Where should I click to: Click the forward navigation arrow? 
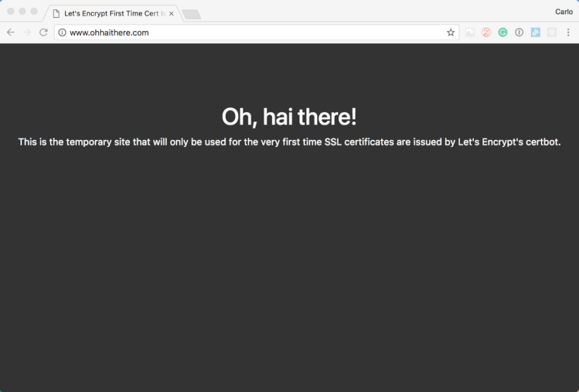(27, 32)
